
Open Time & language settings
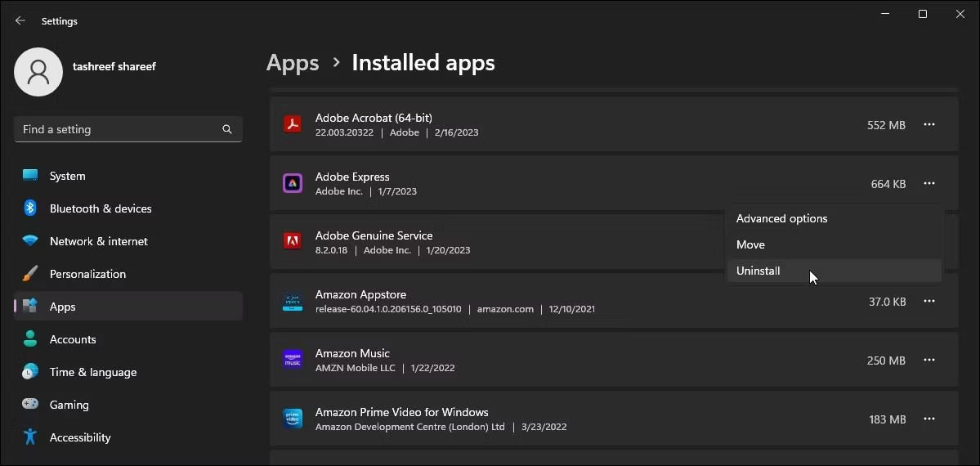point(128,371)
